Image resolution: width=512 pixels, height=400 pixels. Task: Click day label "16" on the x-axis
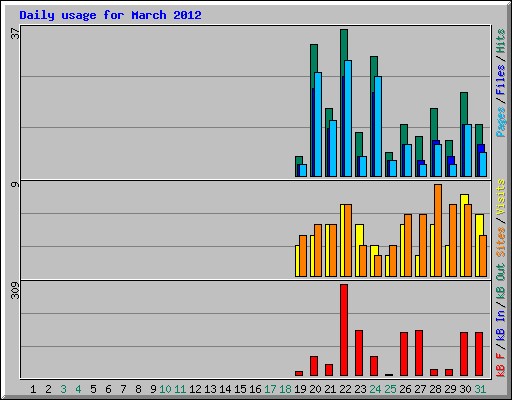pos(255,389)
